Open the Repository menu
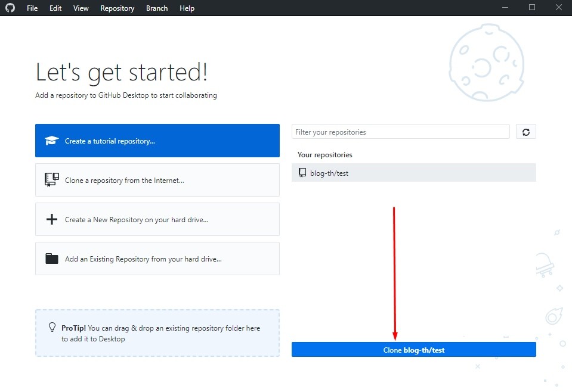 point(117,8)
